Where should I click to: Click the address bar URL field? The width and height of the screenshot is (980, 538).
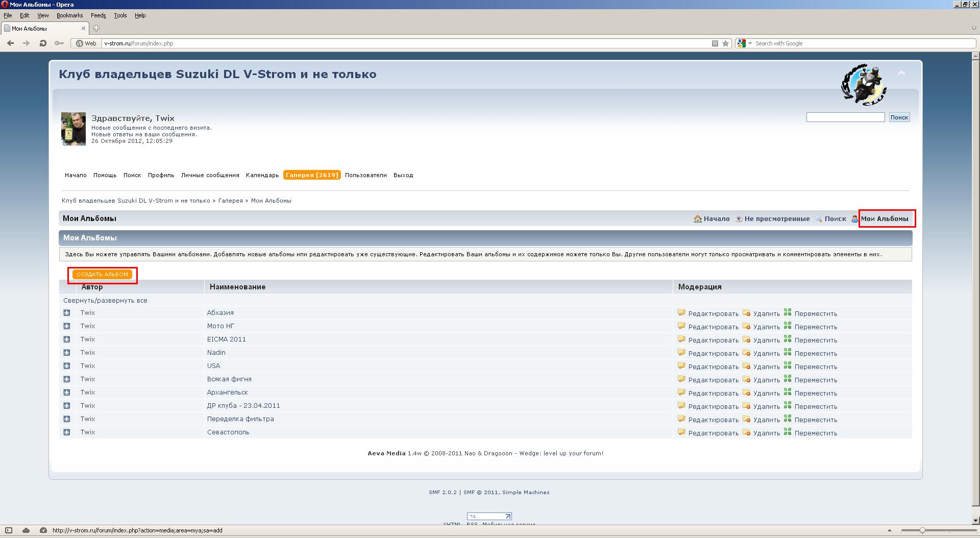click(406, 43)
